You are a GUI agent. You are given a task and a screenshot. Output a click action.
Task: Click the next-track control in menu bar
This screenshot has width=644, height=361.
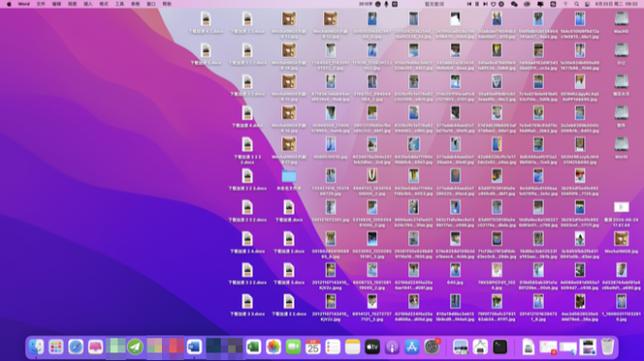tap(485, 4)
